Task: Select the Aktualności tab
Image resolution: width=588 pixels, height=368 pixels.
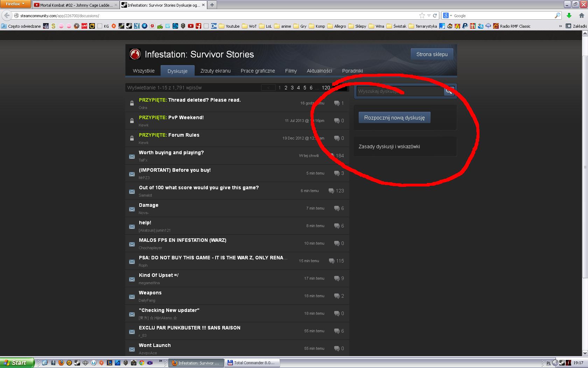Action: tap(319, 71)
